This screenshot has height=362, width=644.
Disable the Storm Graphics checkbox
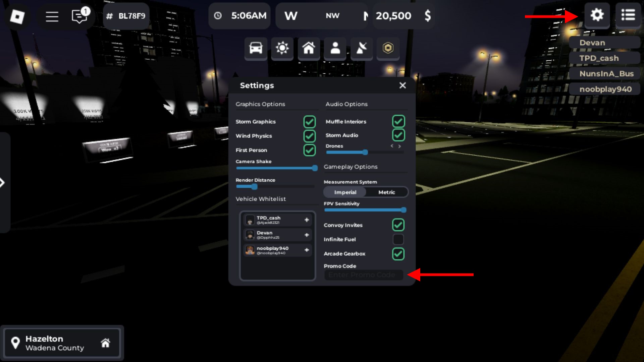coord(309,122)
